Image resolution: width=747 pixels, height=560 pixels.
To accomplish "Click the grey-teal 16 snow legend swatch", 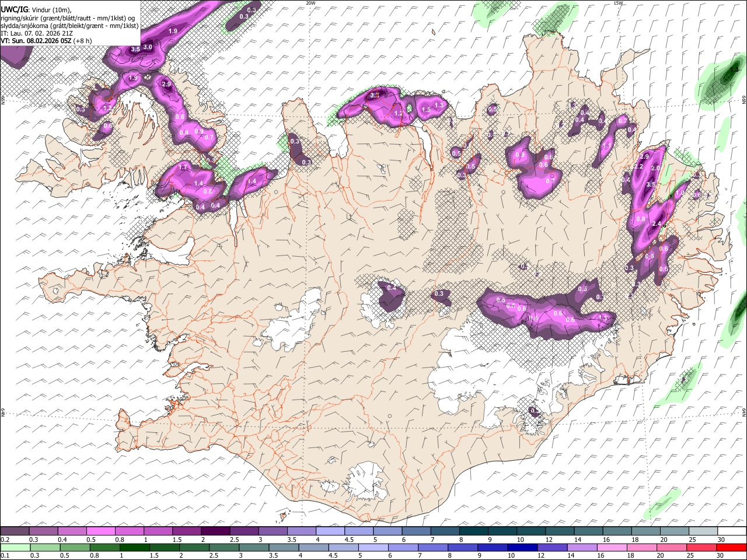I will coord(617,531).
